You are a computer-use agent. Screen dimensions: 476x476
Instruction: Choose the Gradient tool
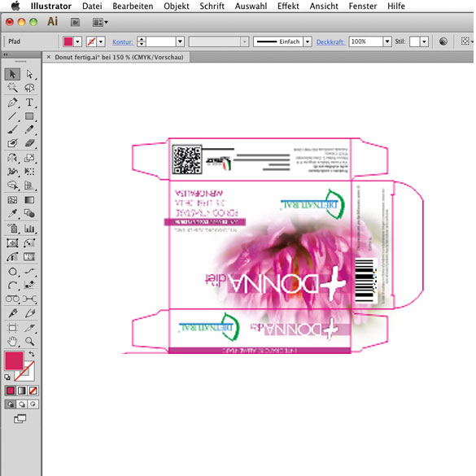(x=29, y=200)
